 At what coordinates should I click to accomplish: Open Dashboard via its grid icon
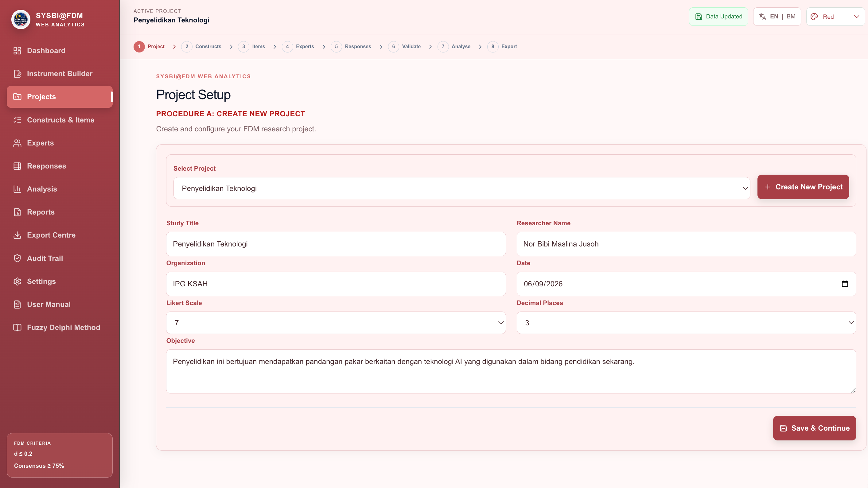pyautogui.click(x=17, y=51)
